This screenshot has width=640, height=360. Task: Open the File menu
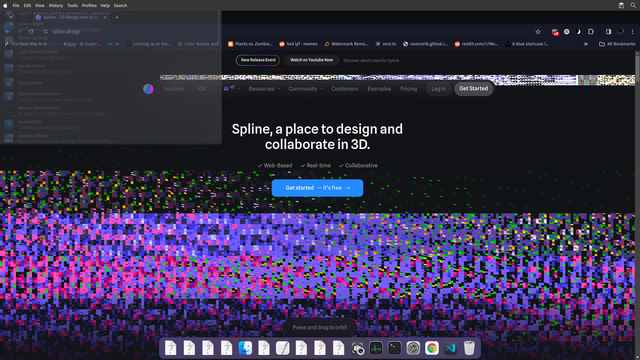16,5
